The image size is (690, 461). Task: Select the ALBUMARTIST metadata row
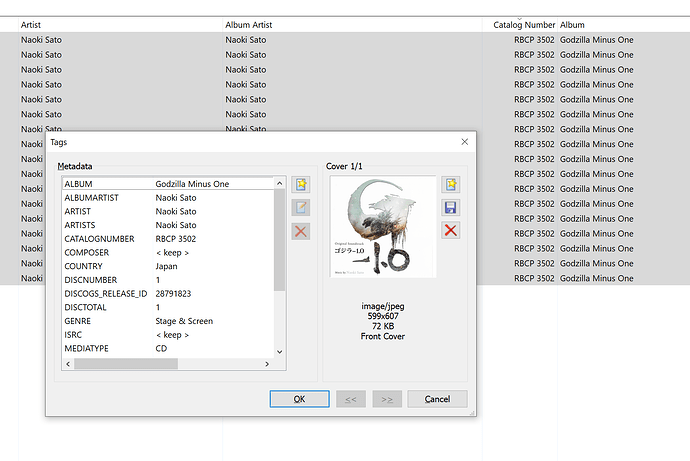pyautogui.click(x=169, y=198)
